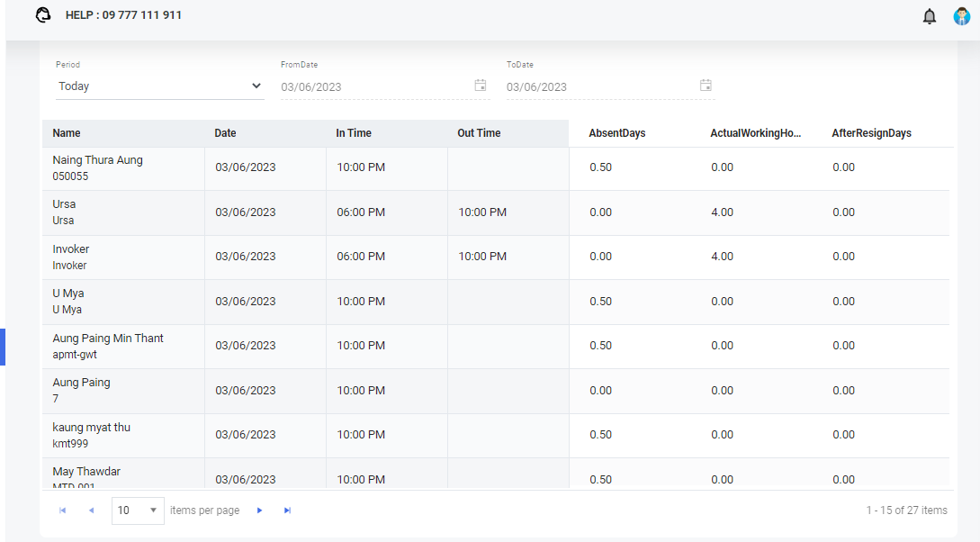Open the user profile avatar
Viewport: 980px width, 542px height.
[962, 16]
